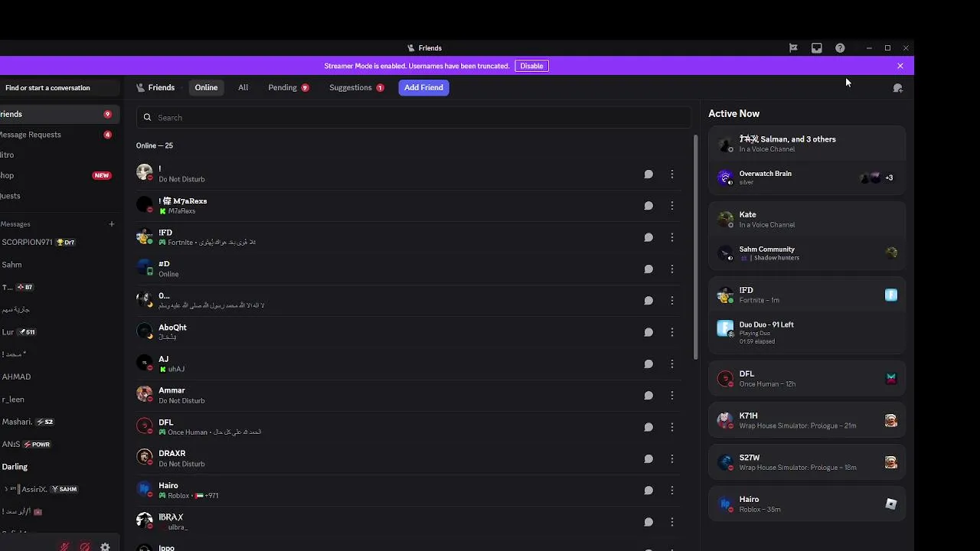This screenshot has width=980, height=551.
Task: Message the friend DRAXR
Action: pyautogui.click(x=648, y=458)
